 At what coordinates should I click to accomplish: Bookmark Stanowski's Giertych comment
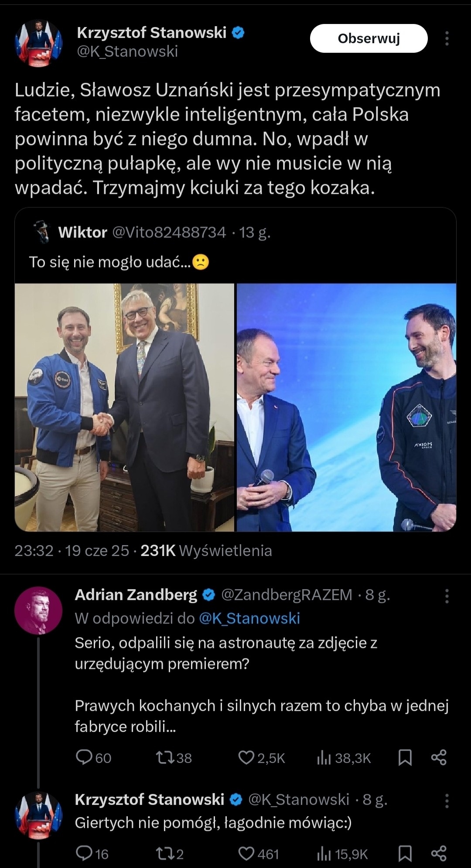pyautogui.click(x=405, y=854)
